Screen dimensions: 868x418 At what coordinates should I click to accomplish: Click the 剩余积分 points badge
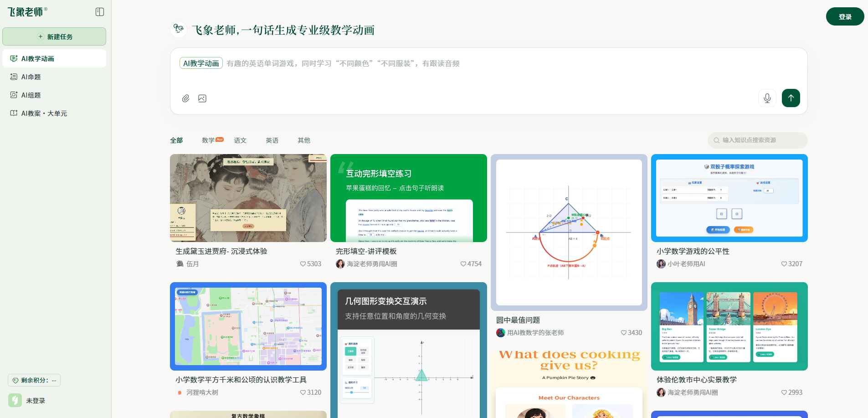tap(34, 380)
